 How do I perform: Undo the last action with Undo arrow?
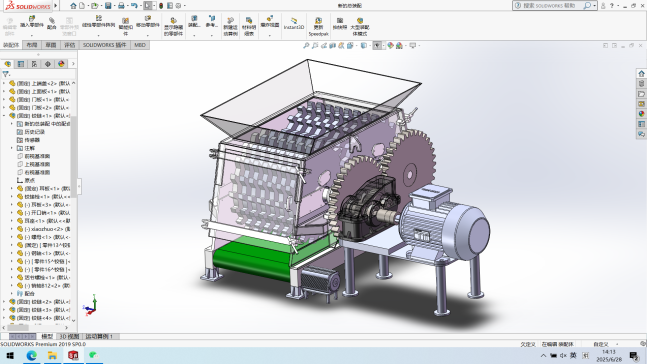[134, 6]
